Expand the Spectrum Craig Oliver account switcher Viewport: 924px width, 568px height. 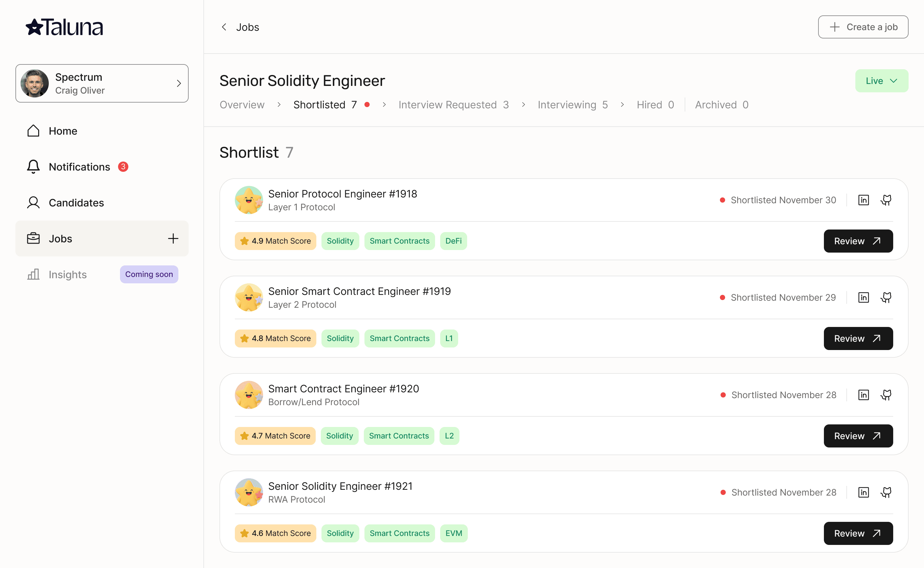coord(102,83)
